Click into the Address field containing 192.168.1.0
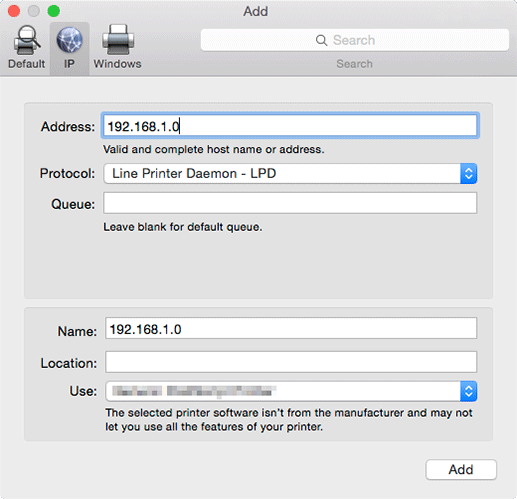 (x=290, y=126)
